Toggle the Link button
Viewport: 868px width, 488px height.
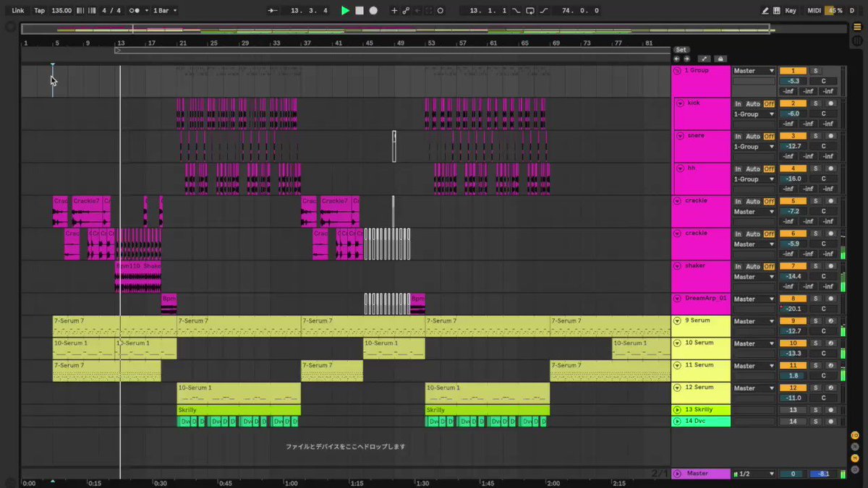(18, 11)
